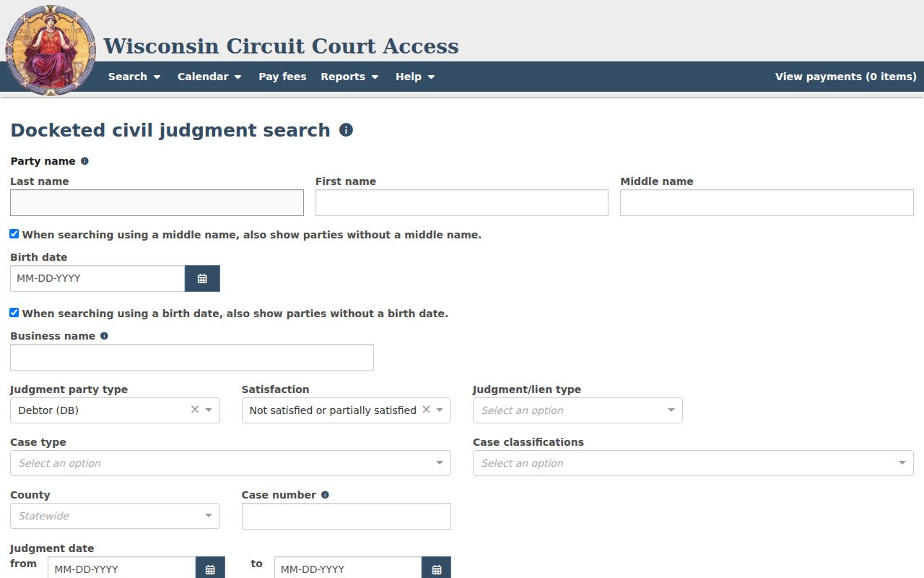
Task: Click the Birth date text field
Action: coord(97,279)
